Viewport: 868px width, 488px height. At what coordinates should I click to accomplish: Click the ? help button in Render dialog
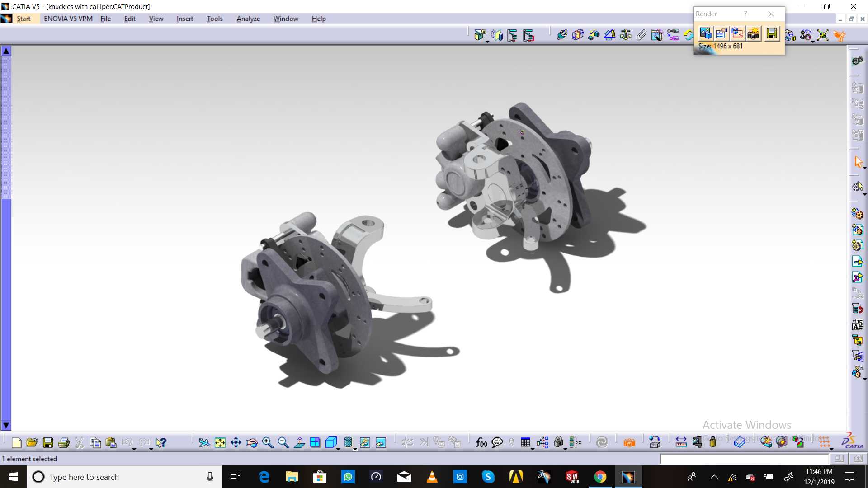(745, 14)
